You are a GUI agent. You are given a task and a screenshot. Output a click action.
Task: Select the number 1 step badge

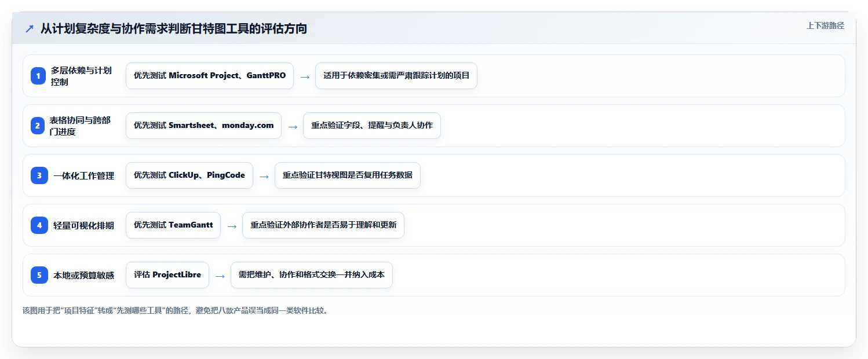pyautogui.click(x=39, y=76)
